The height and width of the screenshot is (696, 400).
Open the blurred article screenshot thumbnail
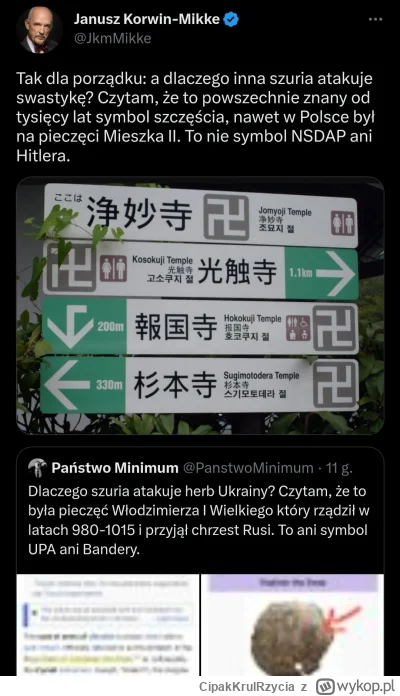[x=108, y=625]
